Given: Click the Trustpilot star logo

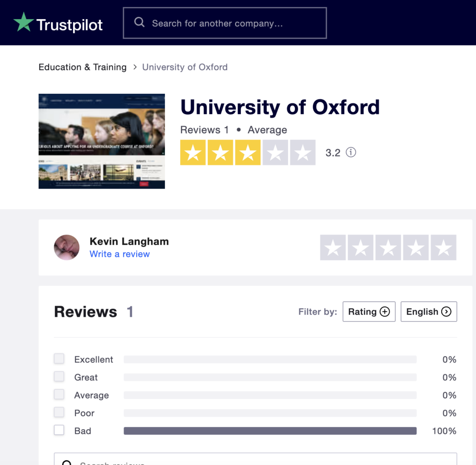Looking at the screenshot, I should click(23, 22).
